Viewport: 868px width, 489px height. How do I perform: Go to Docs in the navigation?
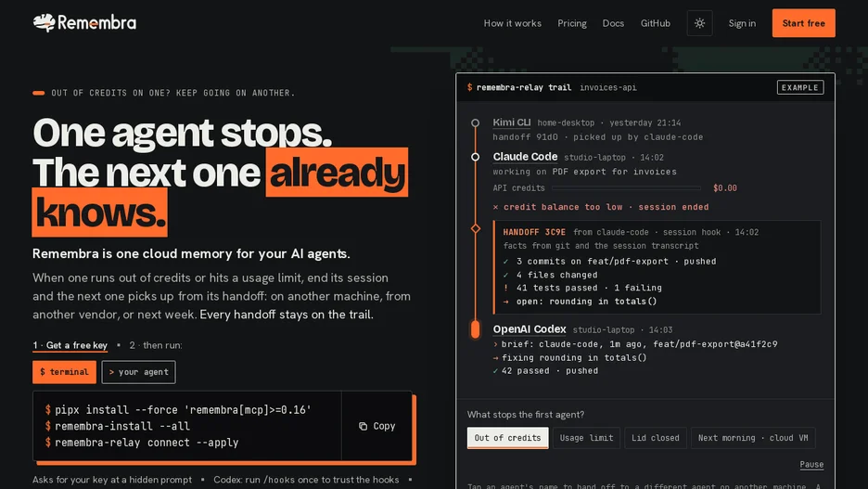(x=613, y=23)
